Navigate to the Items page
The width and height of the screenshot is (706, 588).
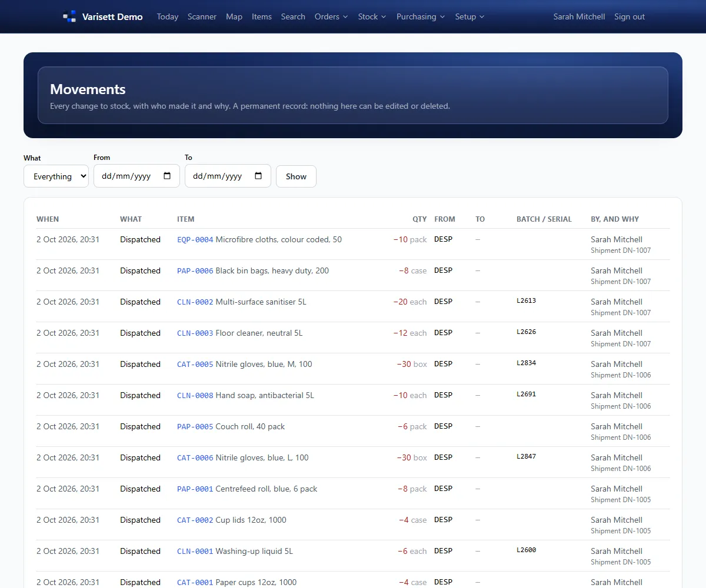pos(262,16)
